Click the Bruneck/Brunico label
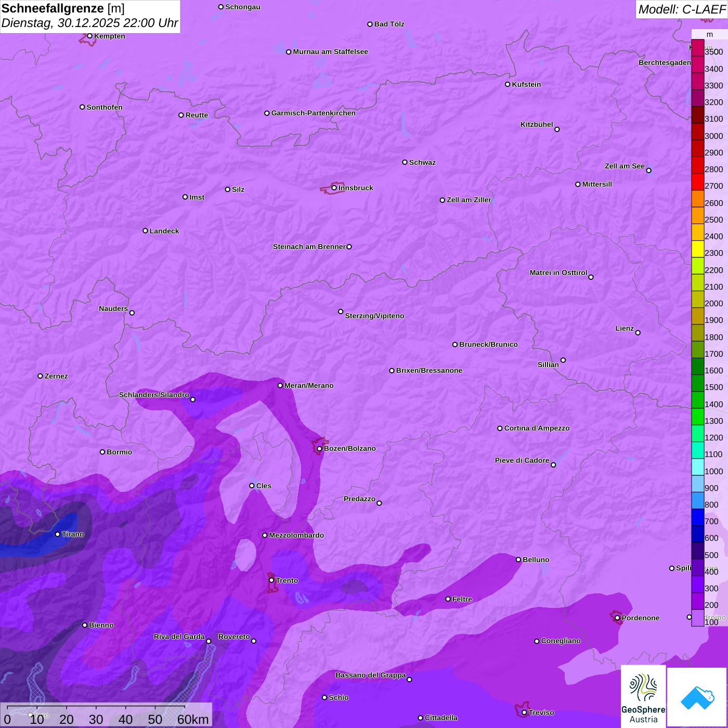This screenshot has width=728, height=728. coord(488,344)
